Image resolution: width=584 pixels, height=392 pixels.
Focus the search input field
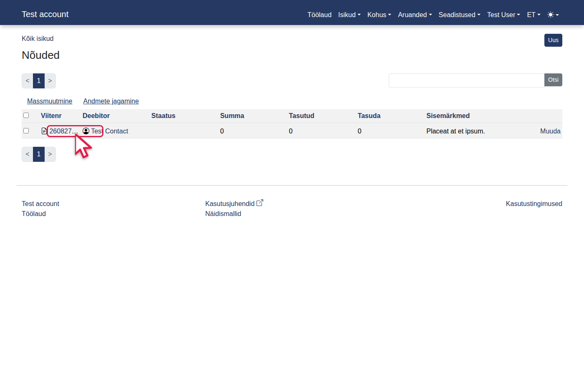(466, 80)
